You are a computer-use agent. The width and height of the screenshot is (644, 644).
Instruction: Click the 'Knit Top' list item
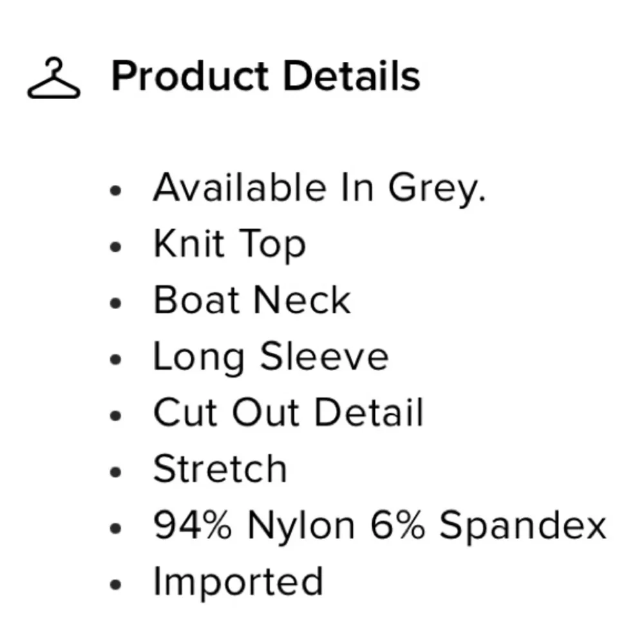[229, 245]
